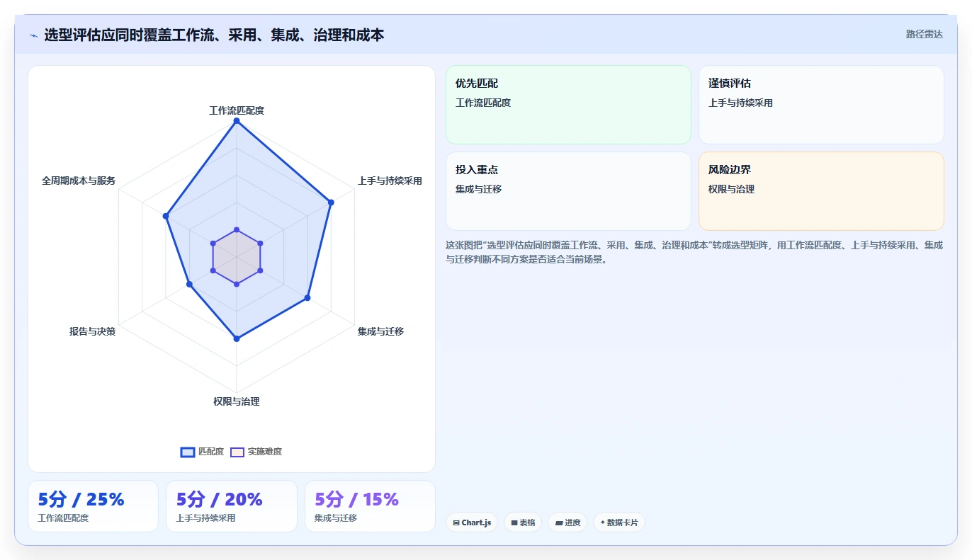The height and width of the screenshot is (560, 972).
Task: Open the 谨慎评估 card
Action: pos(821,105)
